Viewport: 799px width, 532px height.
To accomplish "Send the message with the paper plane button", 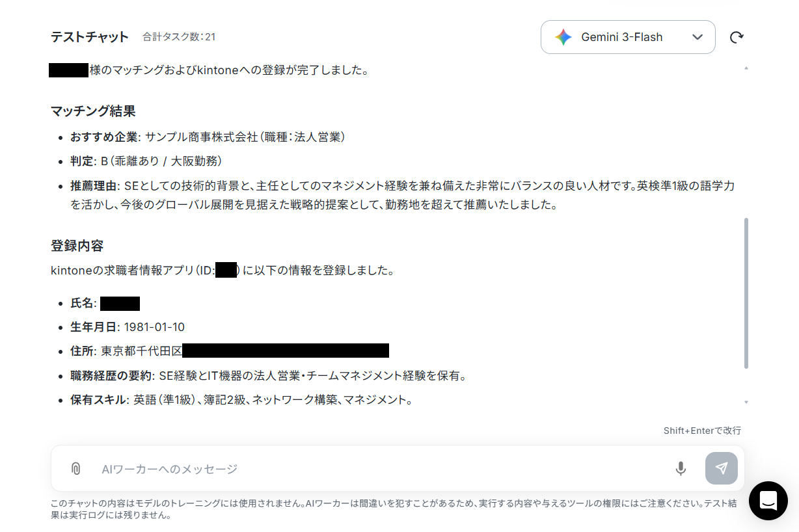I will coord(722,468).
